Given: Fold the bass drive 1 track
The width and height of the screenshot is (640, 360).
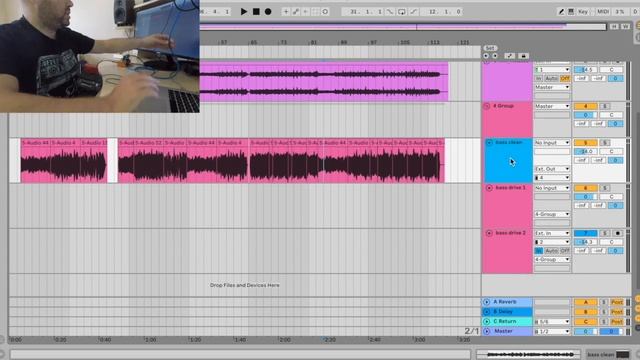Looking at the screenshot, I should tap(489, 188).
